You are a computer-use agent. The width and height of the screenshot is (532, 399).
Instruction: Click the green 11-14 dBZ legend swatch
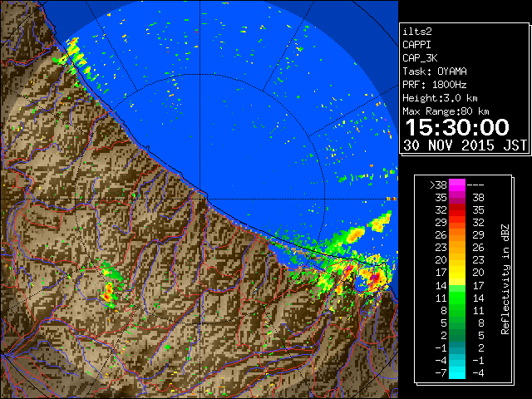point(457,298)
